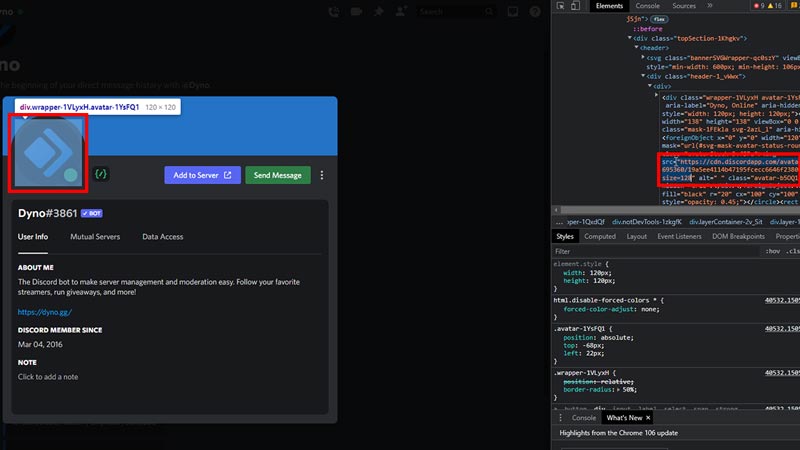
Task: Collapse the plain div node under header-1_vWwx
Action: tap(649, 86)
